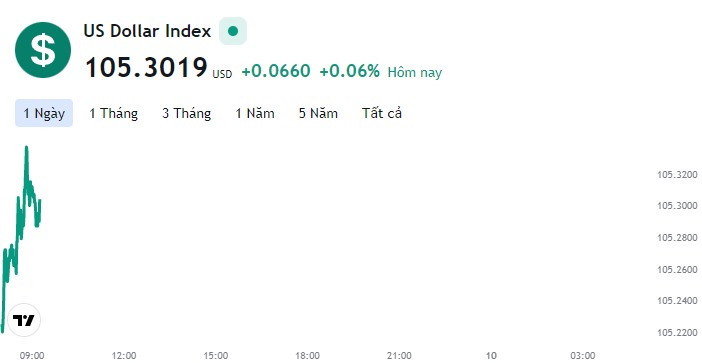The width and height of the screenshot is (702, 363).
Task: Show the Tất cả range
Action: tap(382, 113)
